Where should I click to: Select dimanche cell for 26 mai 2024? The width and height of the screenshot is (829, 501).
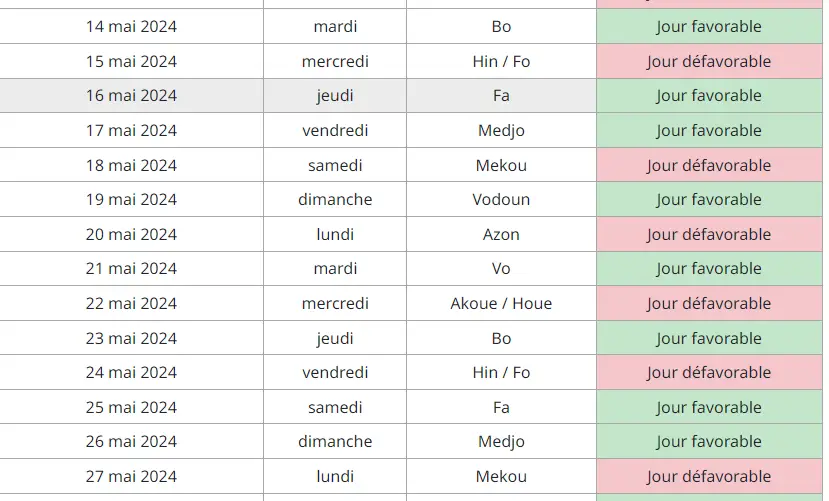click(x=335, y=442)
